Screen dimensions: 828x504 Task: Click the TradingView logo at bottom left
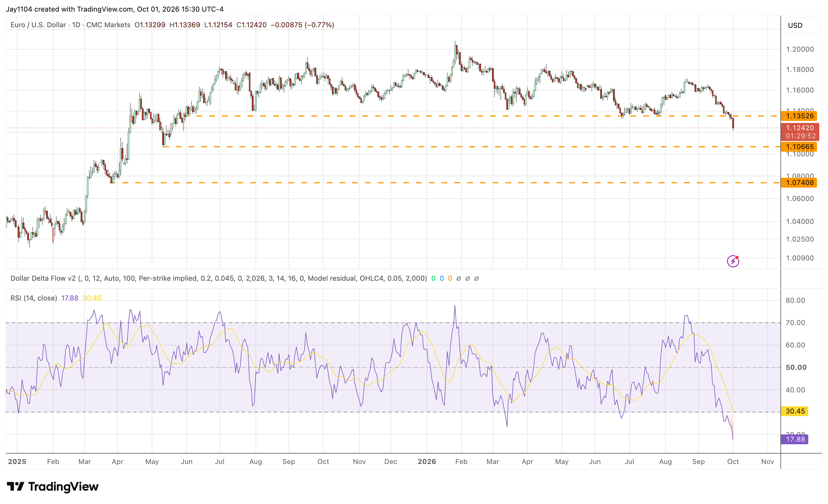pyautogui.click(x=53, y=486)
